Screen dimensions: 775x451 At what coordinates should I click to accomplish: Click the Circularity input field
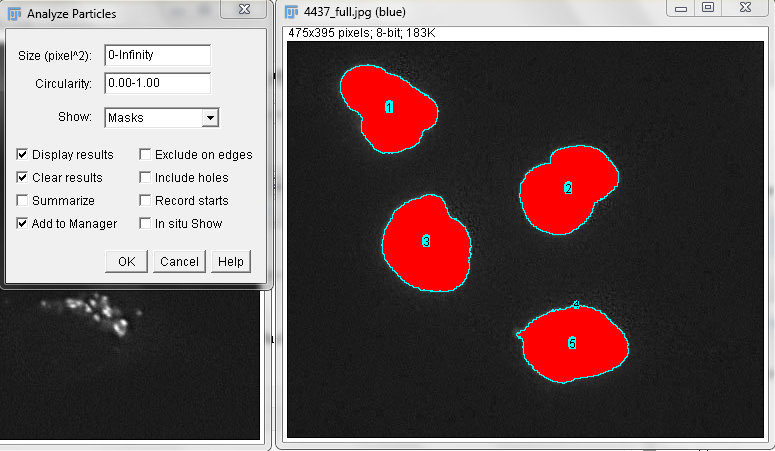tap(158, 83)
